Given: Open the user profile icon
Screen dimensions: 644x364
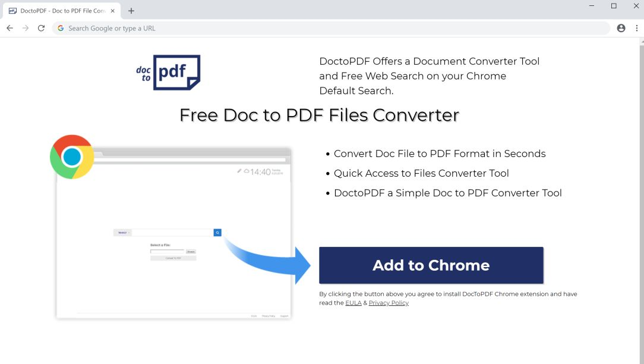Looking at the screenshot, I should tap(621, 28).
